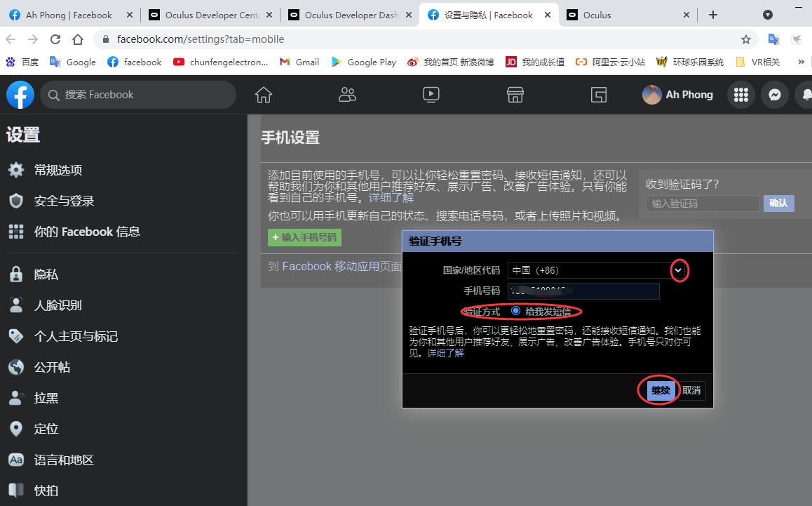812x506 pixels.
Task: Click the browser forward arrow
Action: pos(33,39)
